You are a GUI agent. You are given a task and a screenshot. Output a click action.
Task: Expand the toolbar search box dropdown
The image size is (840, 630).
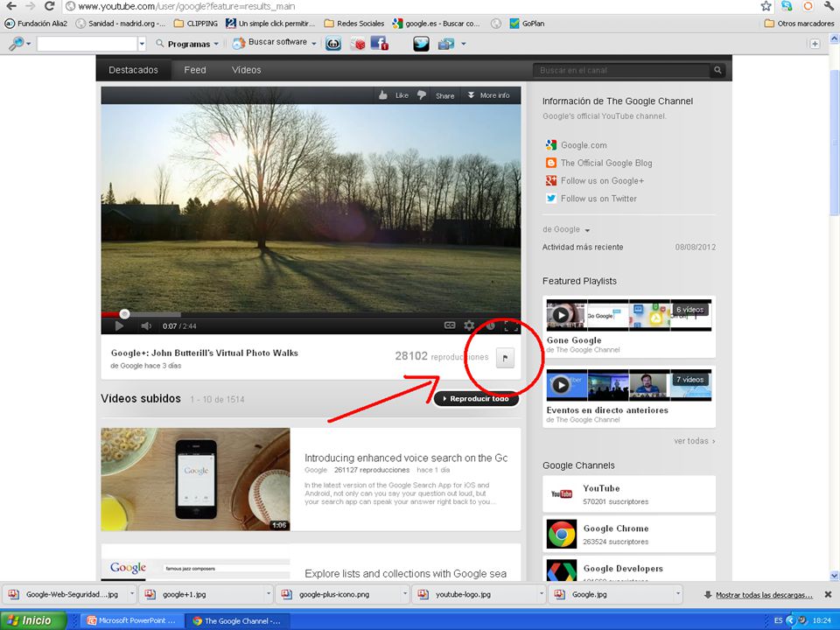pos(142,44)
